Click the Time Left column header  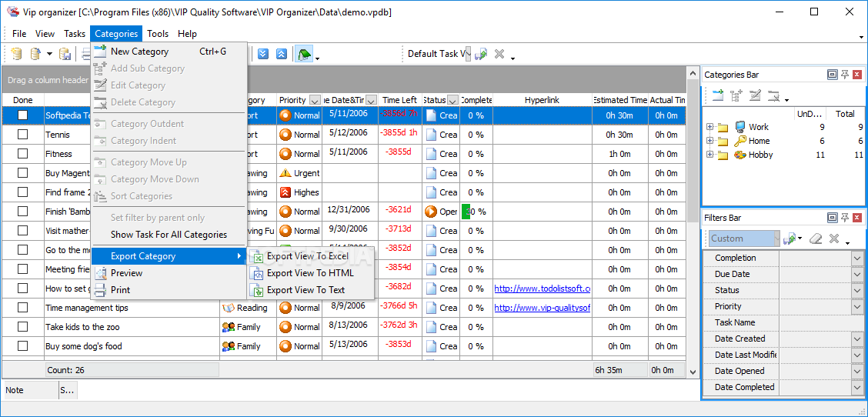[x=399, y=100]
